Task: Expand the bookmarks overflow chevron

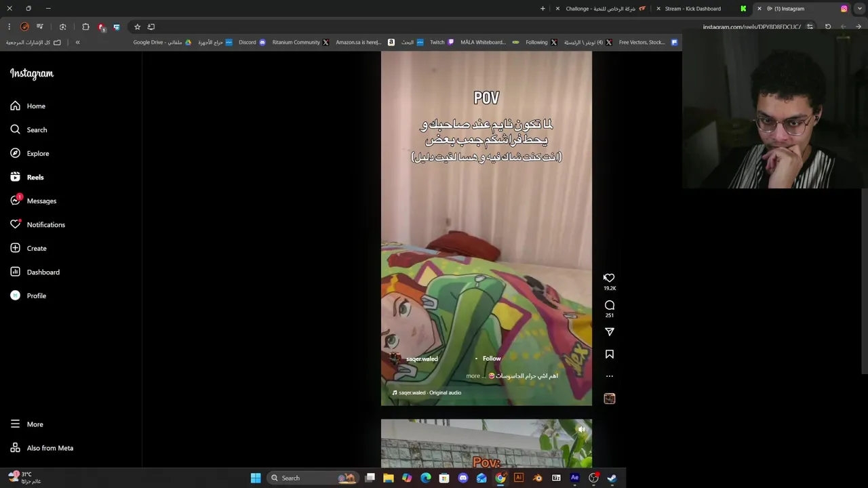Action: coord(77,42)
